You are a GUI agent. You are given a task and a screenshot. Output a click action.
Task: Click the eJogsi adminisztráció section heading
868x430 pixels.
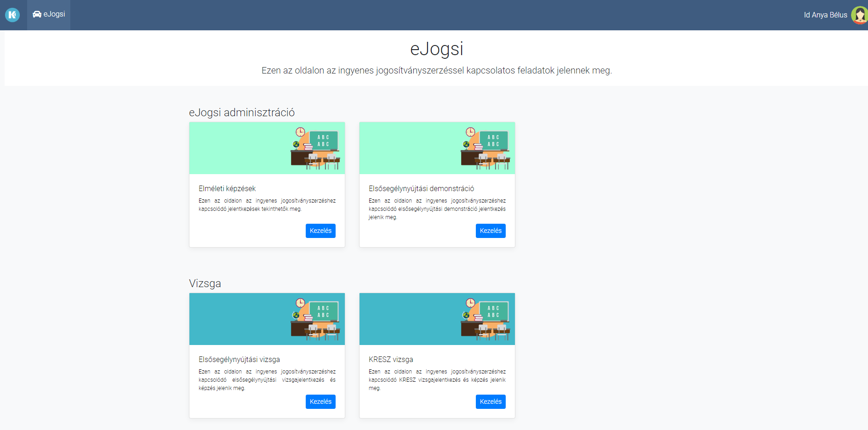[242, 113]
